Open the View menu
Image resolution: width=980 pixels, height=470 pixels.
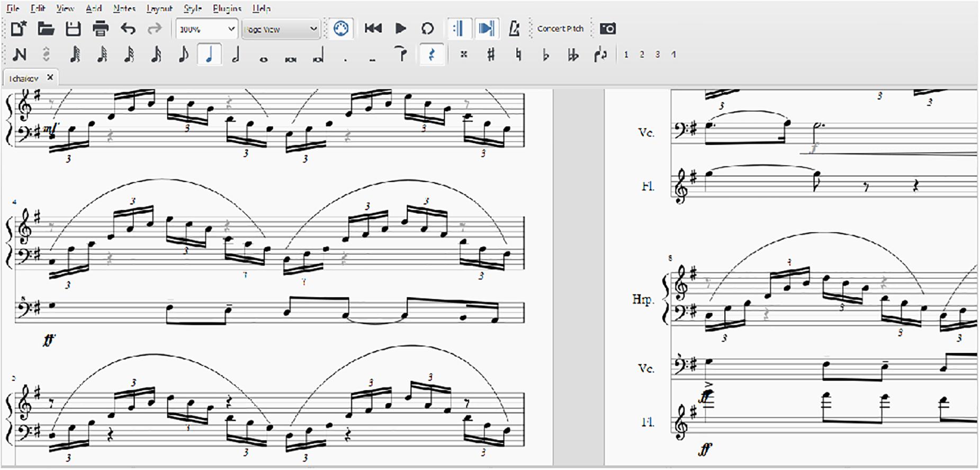[x=65, y=8]
